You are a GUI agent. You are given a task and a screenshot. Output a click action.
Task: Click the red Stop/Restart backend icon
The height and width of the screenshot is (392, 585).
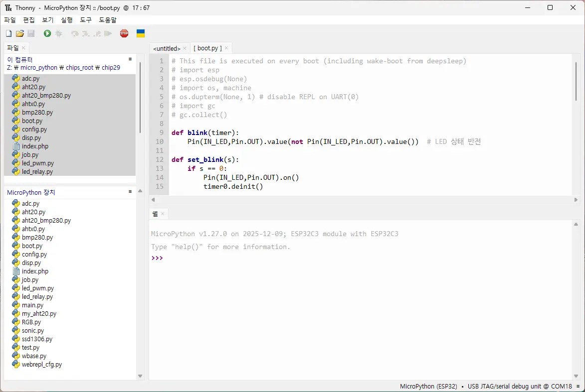[124, 33]
